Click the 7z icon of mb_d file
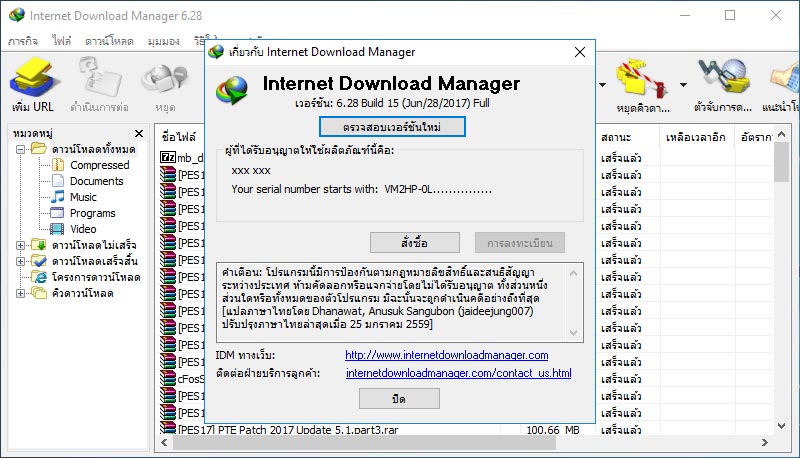Viewport: 800px width, 458px height. [x=168, y=158]
